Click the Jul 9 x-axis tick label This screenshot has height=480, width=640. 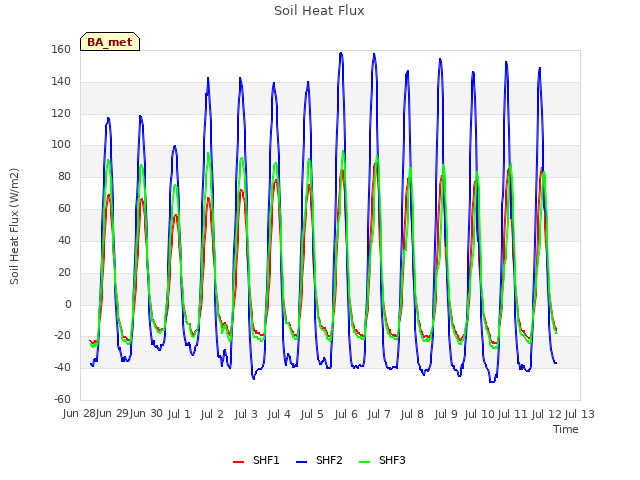click(446, 414)
